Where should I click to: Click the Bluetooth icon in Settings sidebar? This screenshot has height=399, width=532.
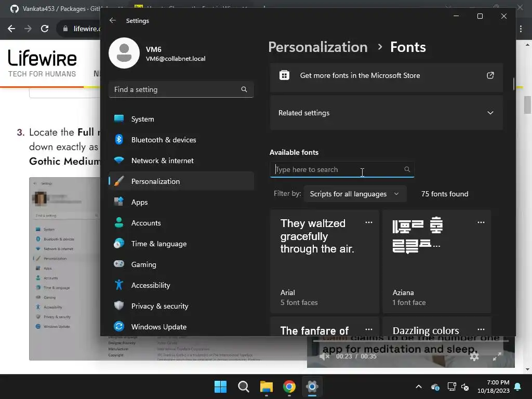(x=119, y=139)
